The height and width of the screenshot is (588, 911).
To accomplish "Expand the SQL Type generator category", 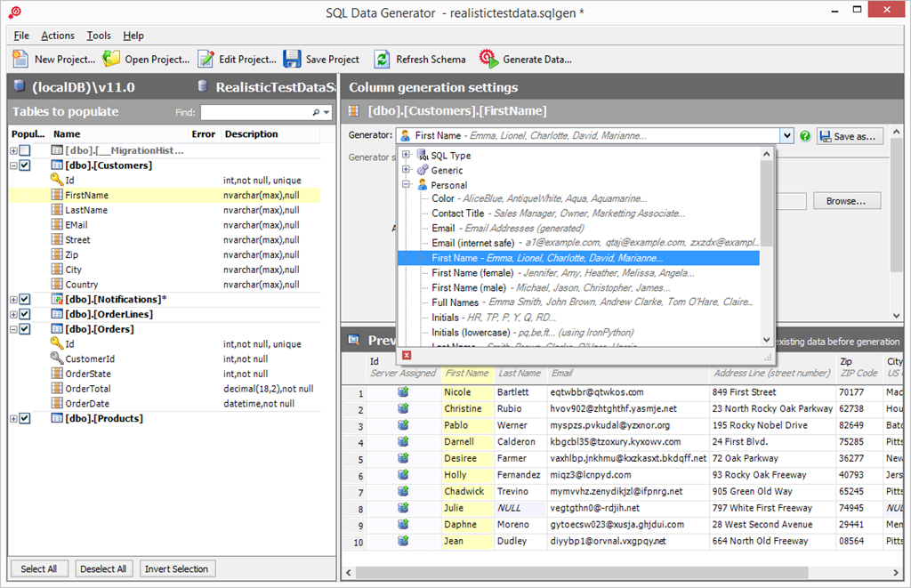I will tap(407, 156).
